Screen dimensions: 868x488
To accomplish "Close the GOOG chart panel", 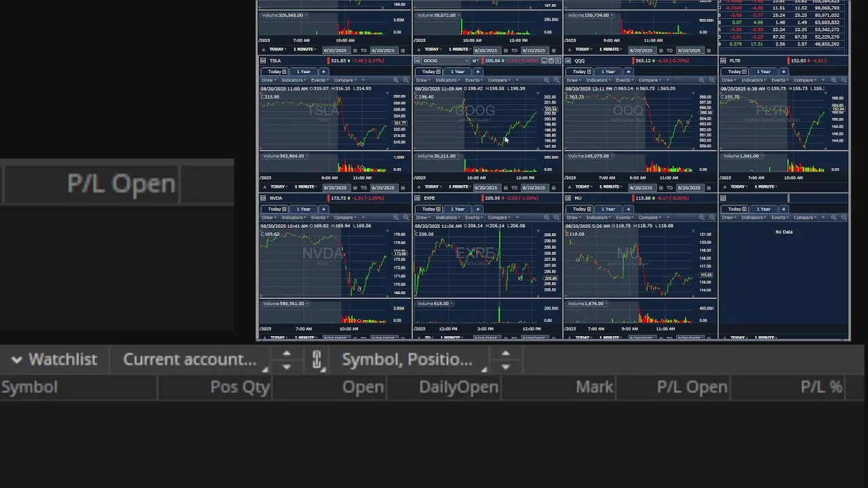I will (x=557, y=60).
